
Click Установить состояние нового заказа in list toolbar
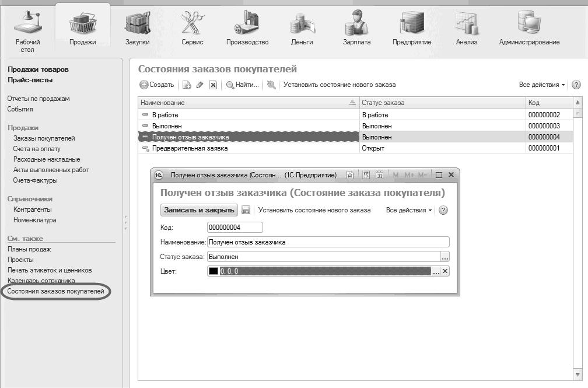click(339, 85)
